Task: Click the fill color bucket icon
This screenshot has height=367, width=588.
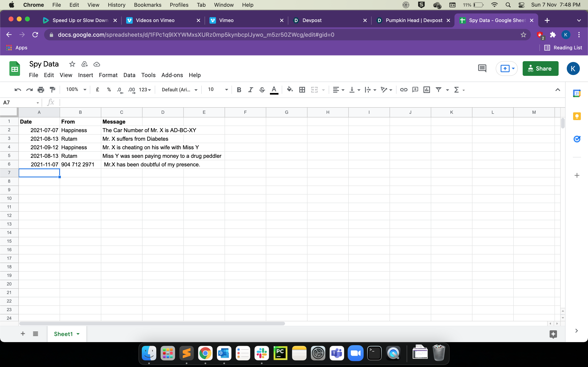Action: [x=290, y=90]
